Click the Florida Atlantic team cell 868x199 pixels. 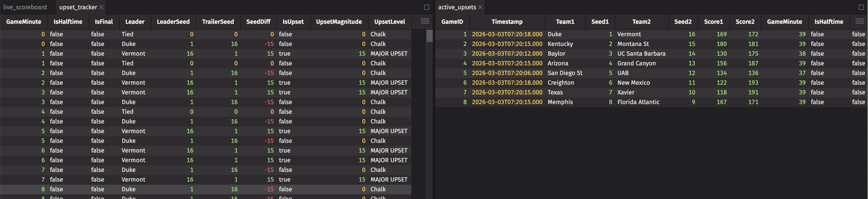[x=638, y=102]
